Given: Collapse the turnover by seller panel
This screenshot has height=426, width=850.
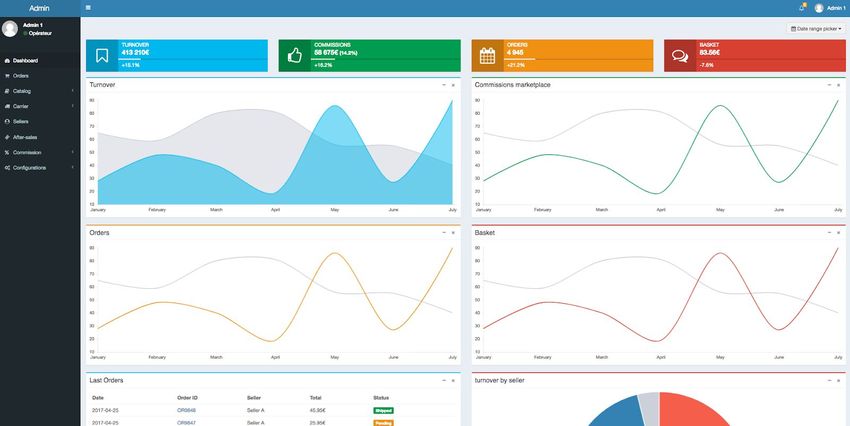Looking at the screenshot, I should 829,380.
